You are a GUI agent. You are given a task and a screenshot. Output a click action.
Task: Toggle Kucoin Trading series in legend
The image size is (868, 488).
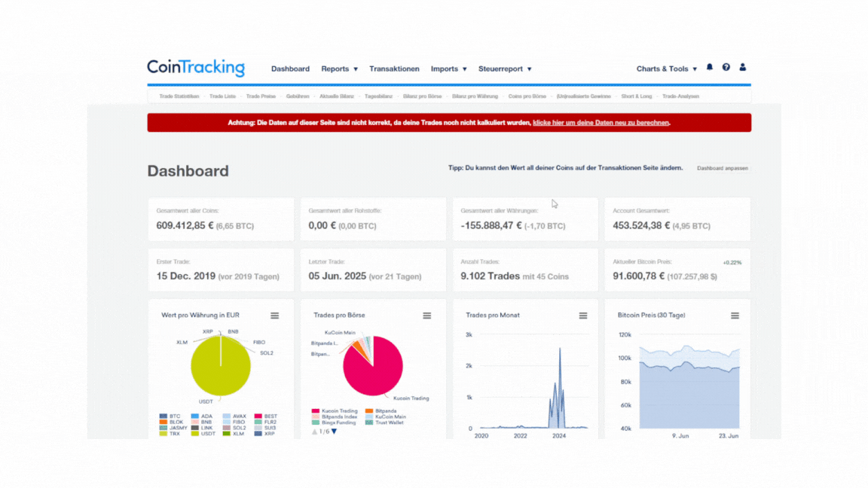[335, 411]
